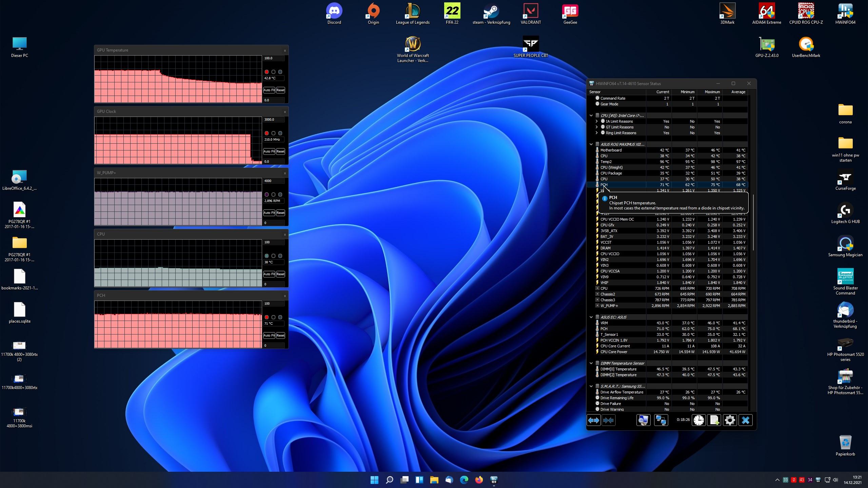Click HWiNFO sensor list vertical scrollbar

click(x=753, y=222)
